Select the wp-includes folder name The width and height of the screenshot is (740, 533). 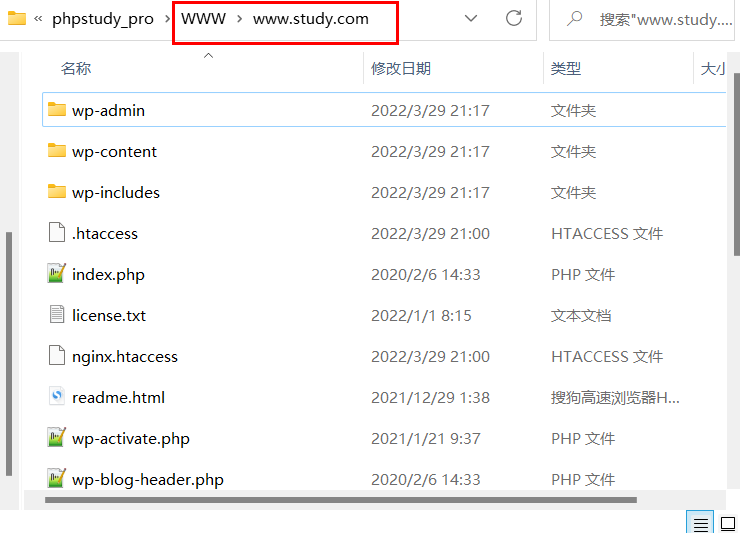[116, 193]
